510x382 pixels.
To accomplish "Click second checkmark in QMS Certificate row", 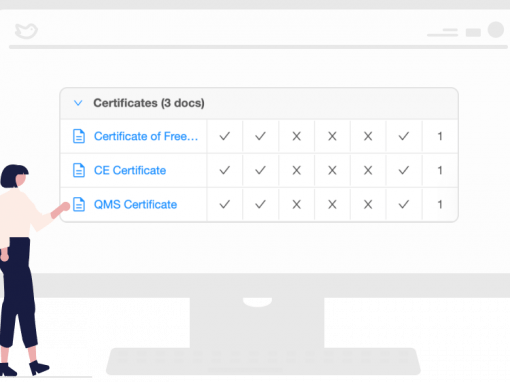I will point(260,204).
